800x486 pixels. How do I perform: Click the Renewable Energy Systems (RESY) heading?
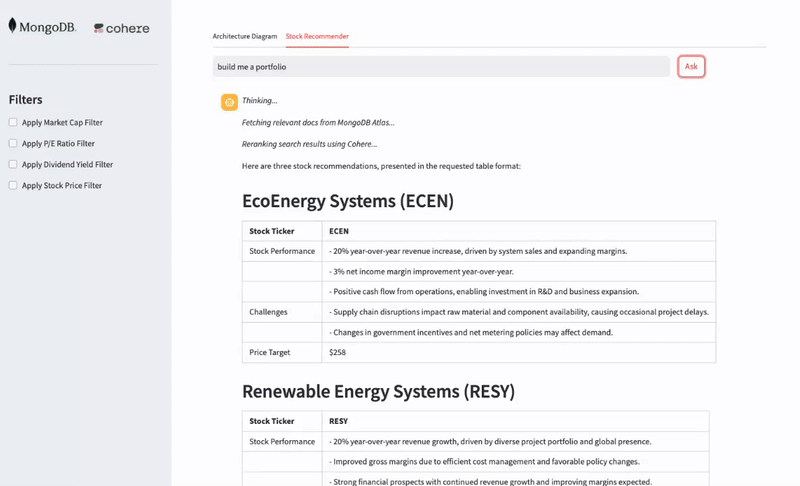(x=378, y=391)
